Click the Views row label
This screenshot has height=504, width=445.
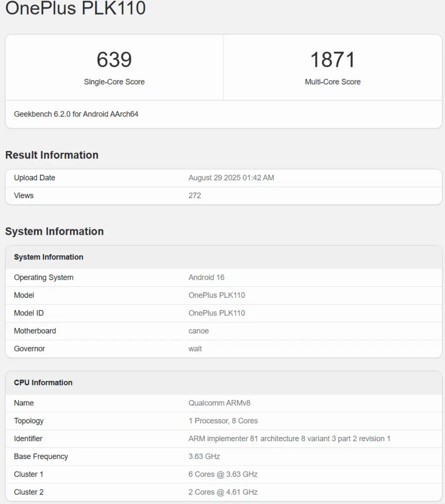pyautogui.click(x=24, y=195)
